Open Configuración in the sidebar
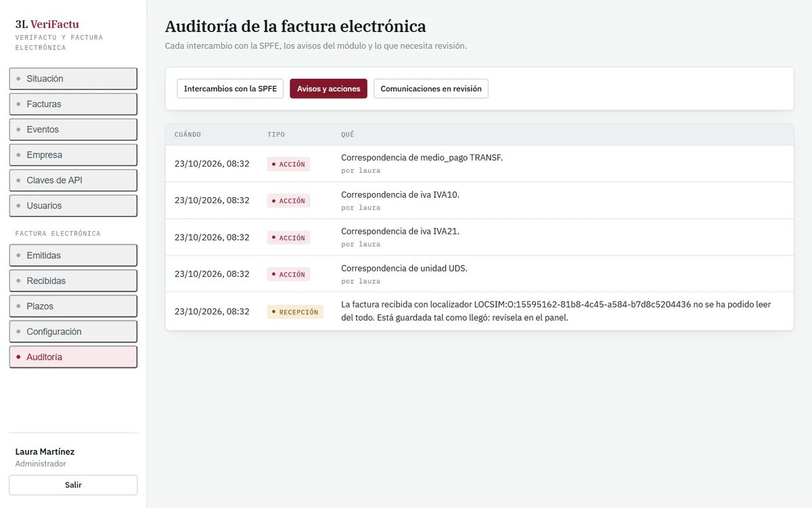 (x=73, y=332)
